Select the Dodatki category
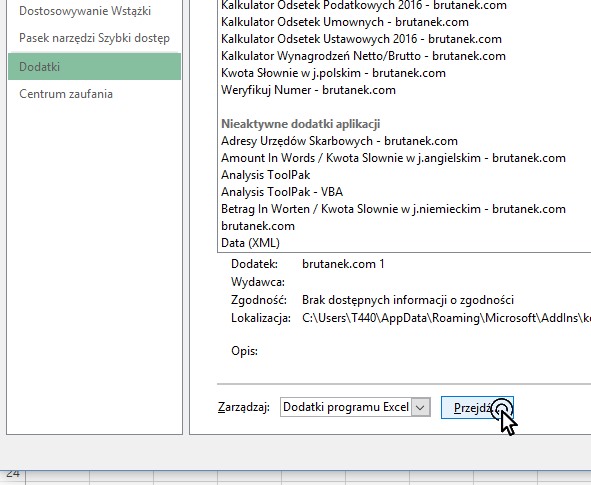The height and width of the screenshot is (485, 591). click(94, 67)
